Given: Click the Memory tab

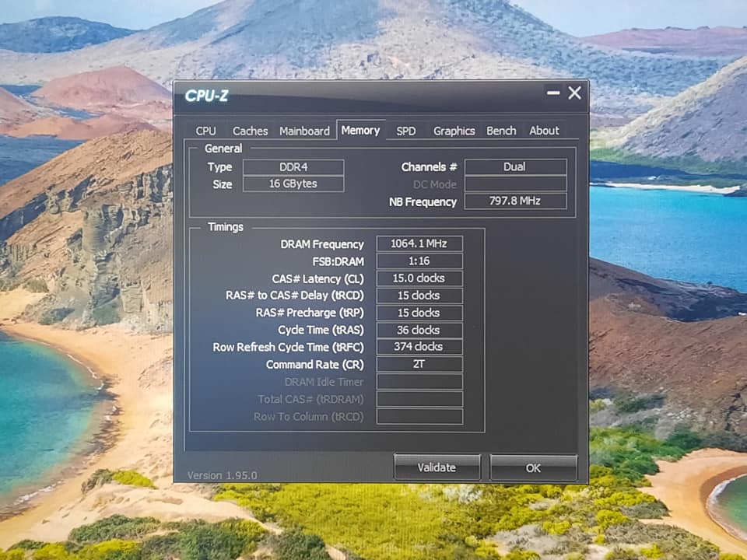Looking at the screenshot, I should pyautogui.click(x=360, y=130).
